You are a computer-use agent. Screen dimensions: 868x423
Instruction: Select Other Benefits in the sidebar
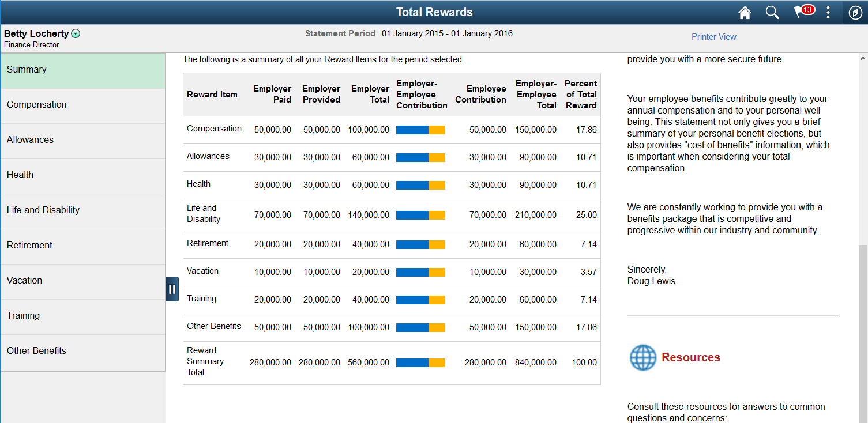click(36, 351)
